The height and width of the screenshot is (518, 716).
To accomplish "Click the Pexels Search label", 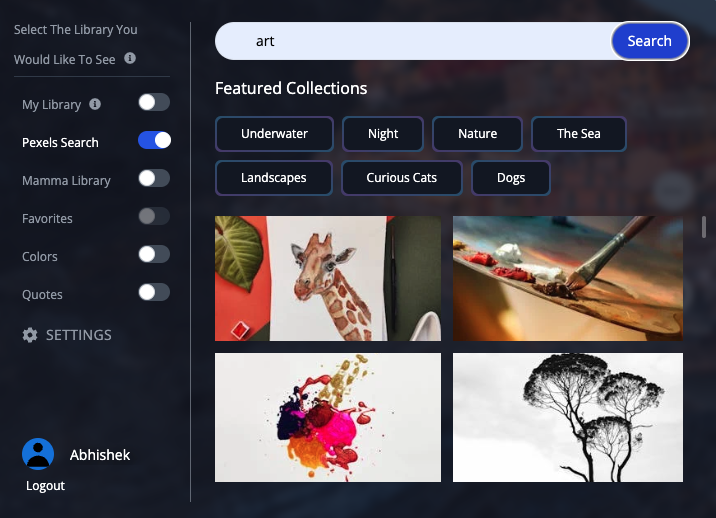I will [x=60, y=143].
